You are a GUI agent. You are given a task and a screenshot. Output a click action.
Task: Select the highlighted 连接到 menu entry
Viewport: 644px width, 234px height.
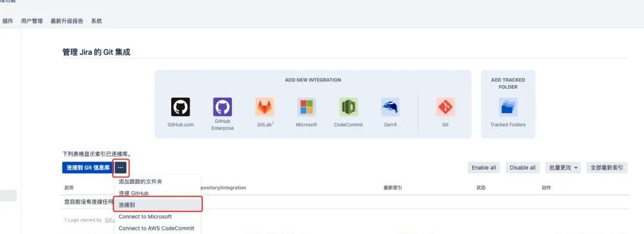pos(157,204)
